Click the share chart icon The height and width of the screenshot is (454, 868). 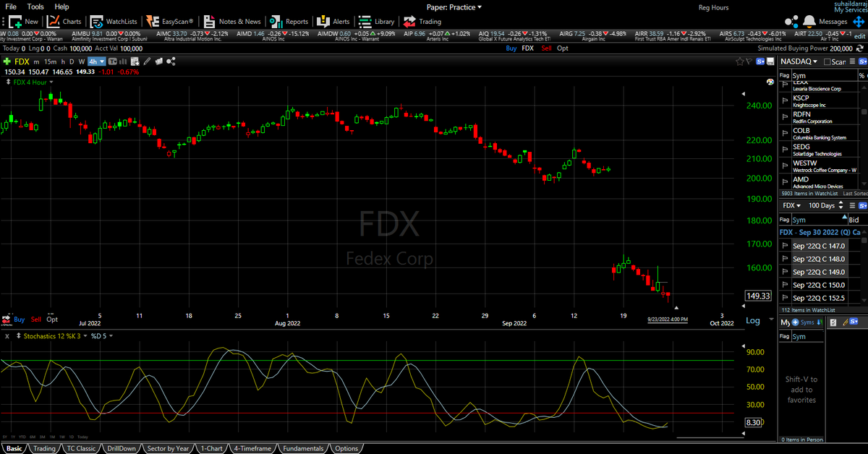[171, 61]
